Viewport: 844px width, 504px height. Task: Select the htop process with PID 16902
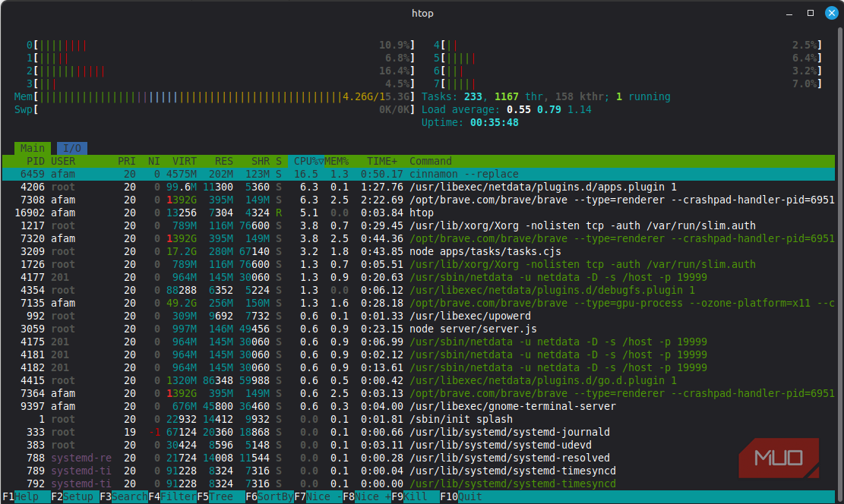(x=419, y=213)
